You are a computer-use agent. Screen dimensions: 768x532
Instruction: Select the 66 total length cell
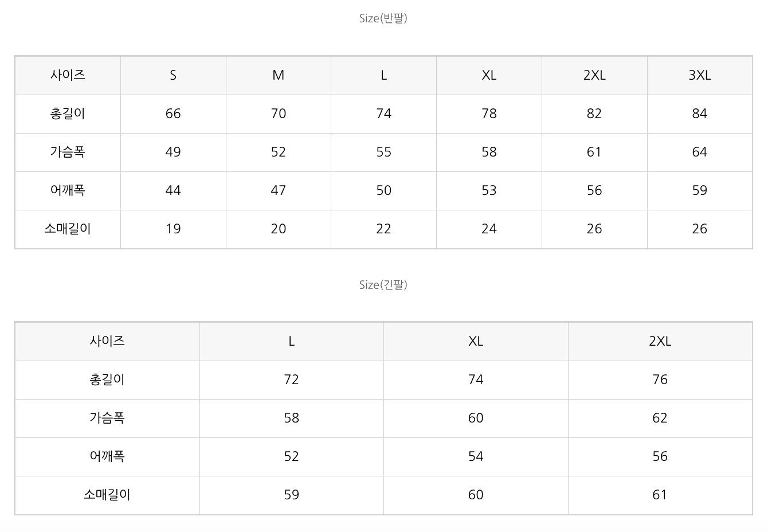click(x=173, y=114)
